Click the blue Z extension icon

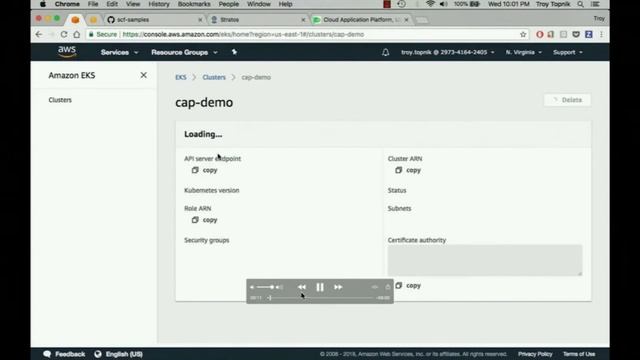[589, 34]
